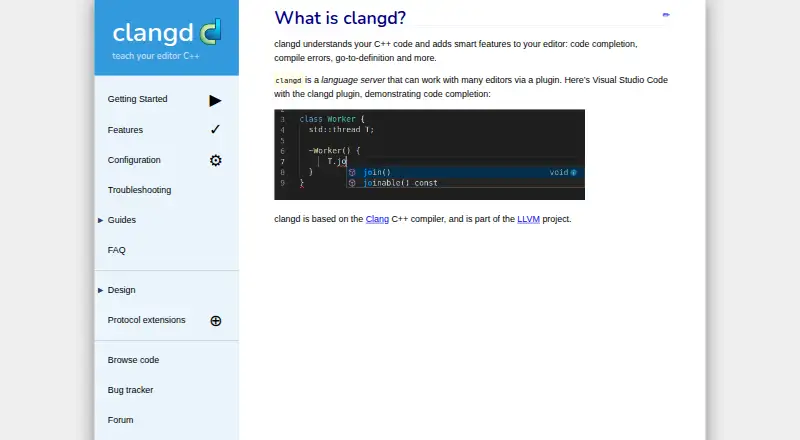Open the Troubleshooting page
This screenshot has height=440, width=800.
click(x=139, y=190)
